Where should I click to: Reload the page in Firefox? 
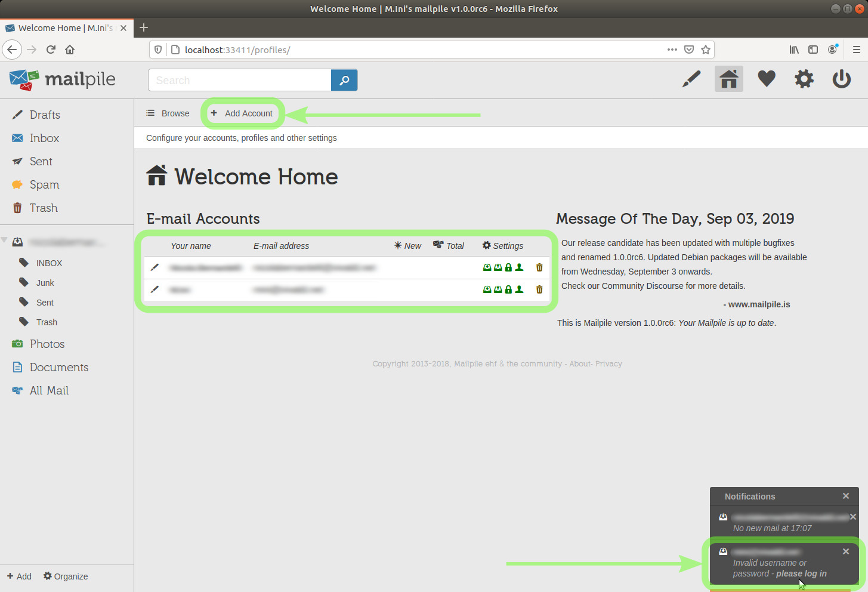point(51,50)
